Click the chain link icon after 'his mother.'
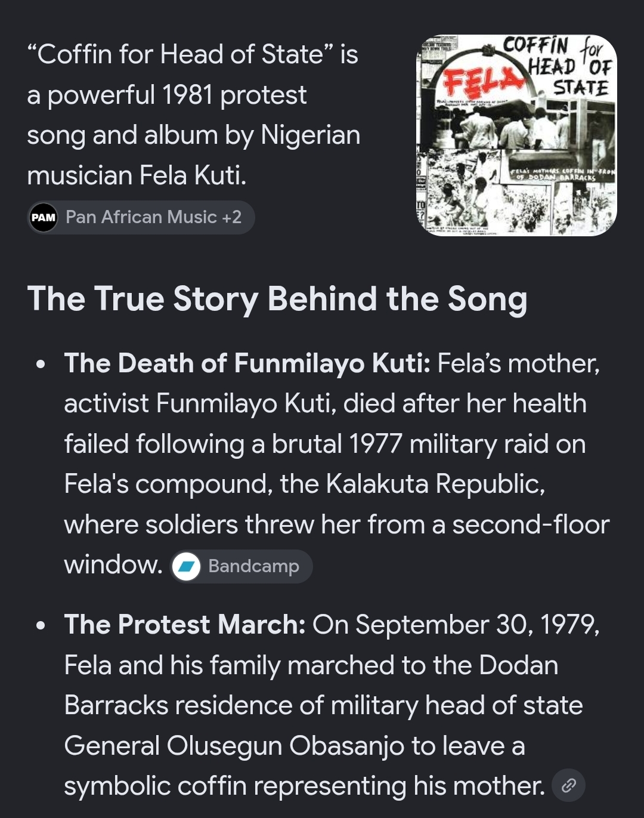Screen dimensions: 644x818 pos(568,785)
